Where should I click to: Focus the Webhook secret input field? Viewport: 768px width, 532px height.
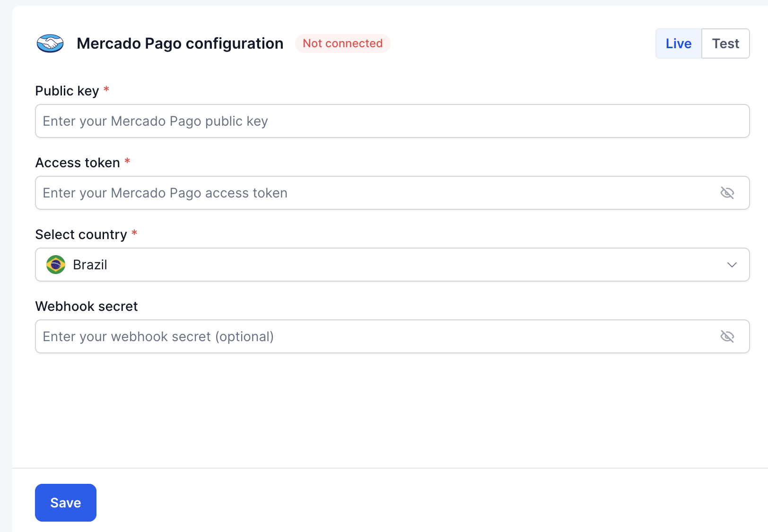pyautogui.click(x=393, y=336)
